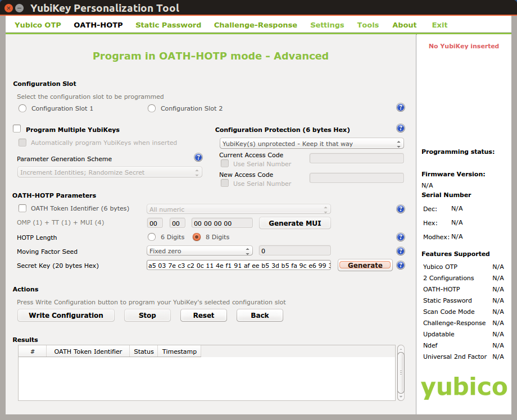Click the Results list vertical scrollbar
The image size is (517, 420).
click(401, 373)
